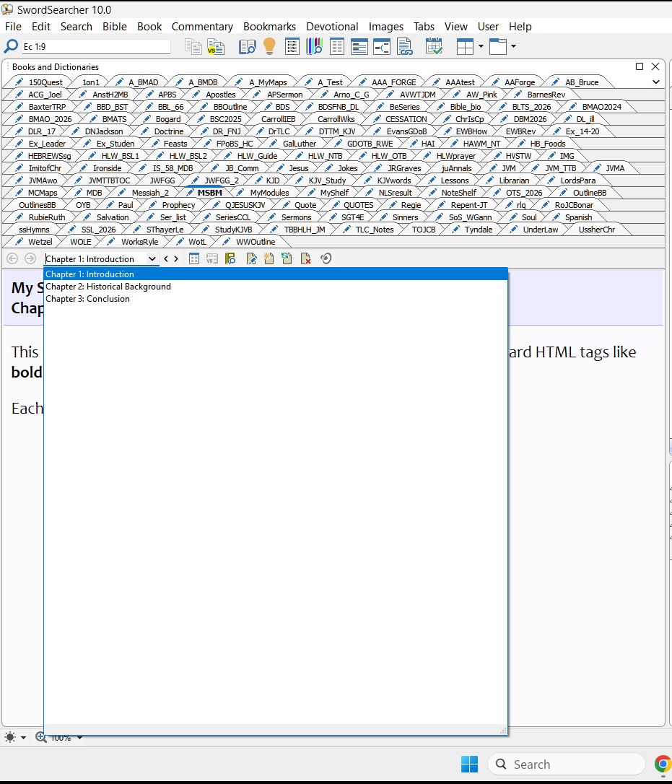The height and width of the screenshot is (784, 672).
Task: Open the Images menu
Action: click(386, 27)
